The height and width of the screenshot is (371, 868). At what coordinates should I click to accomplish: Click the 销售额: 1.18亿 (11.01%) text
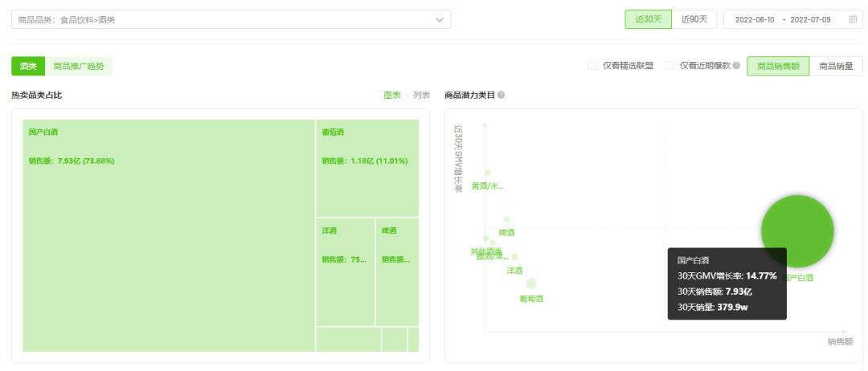point(365,161)
